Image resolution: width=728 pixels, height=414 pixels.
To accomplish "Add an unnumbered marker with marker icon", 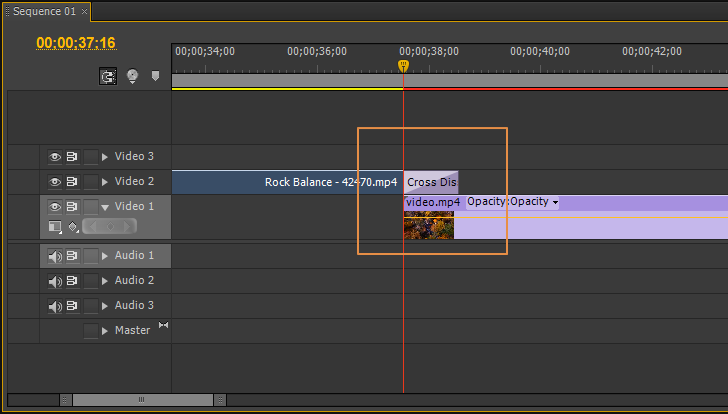I will (x=156, y=76).
